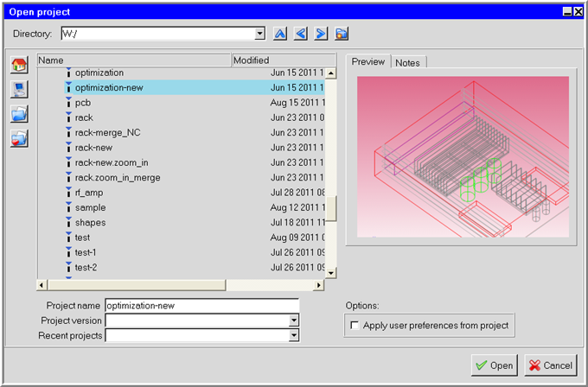Switch to the Notes tab
588x387 pixels.
(x=407, y=62)
